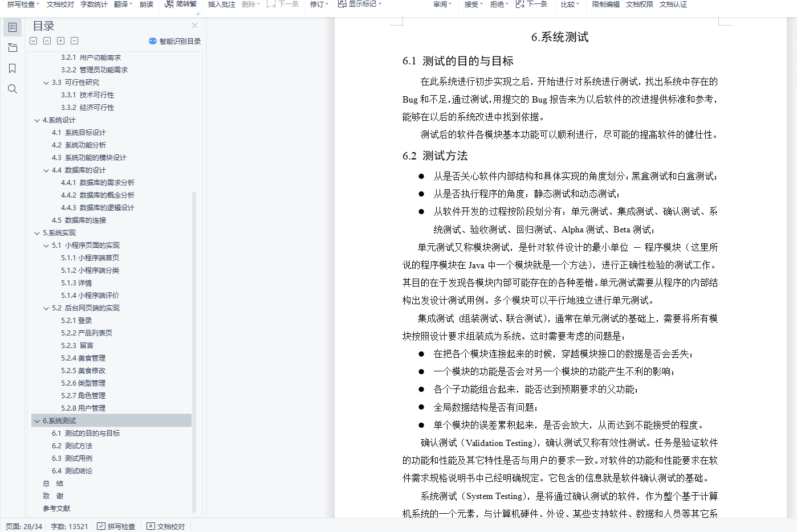This screenshot has height=532, width=797.
Task: Go to heading 3.2.1 用户功能需求
Action: [91, 58]
